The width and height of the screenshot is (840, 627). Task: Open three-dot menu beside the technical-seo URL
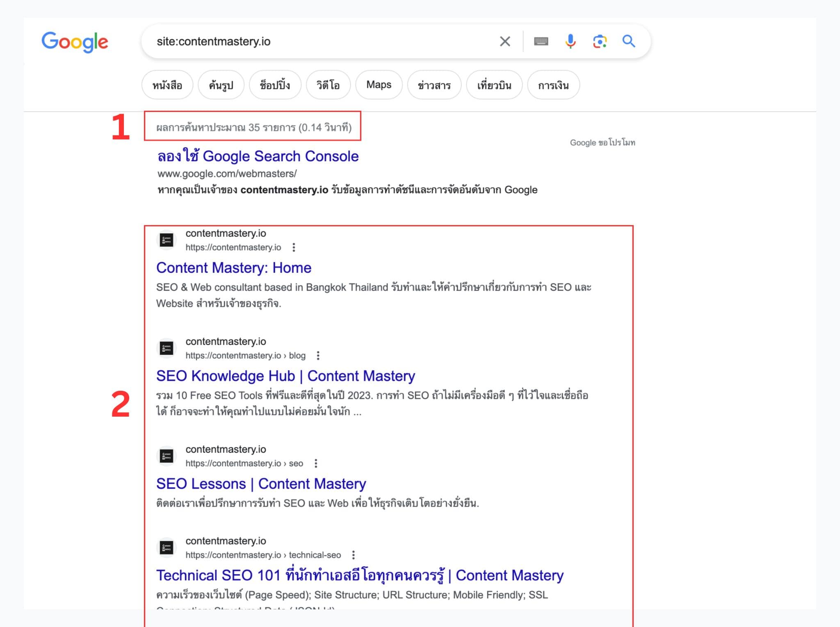[354, 555]
